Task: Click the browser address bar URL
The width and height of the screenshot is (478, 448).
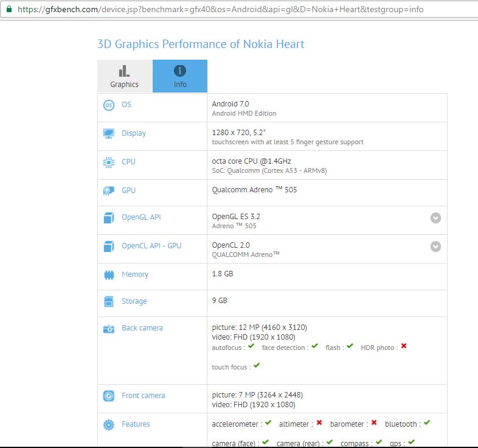Action: coord(220,10)
